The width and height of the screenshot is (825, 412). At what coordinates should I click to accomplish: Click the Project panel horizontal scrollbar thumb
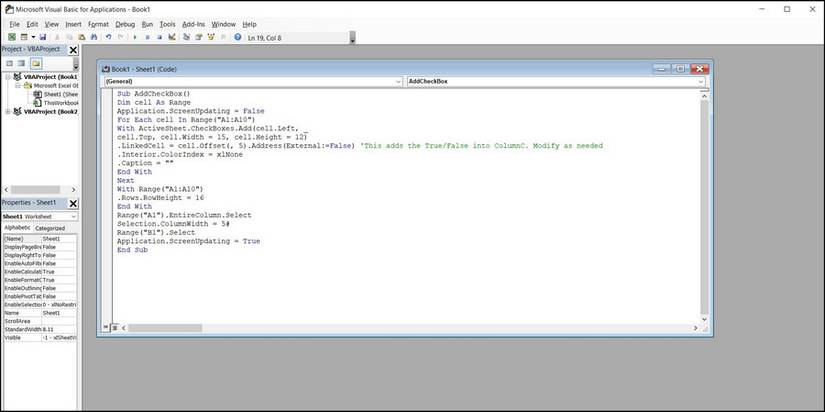(35, 189)
